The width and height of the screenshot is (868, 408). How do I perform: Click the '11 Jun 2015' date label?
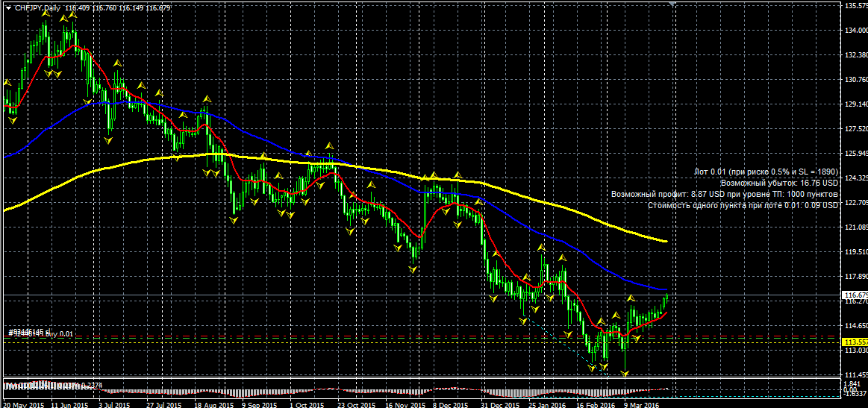69,405
